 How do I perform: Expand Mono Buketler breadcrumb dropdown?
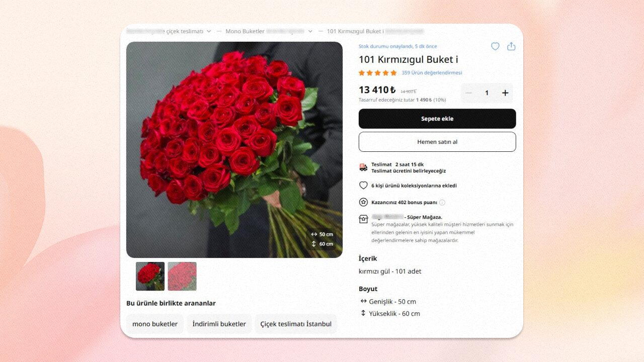pos(310,31)
